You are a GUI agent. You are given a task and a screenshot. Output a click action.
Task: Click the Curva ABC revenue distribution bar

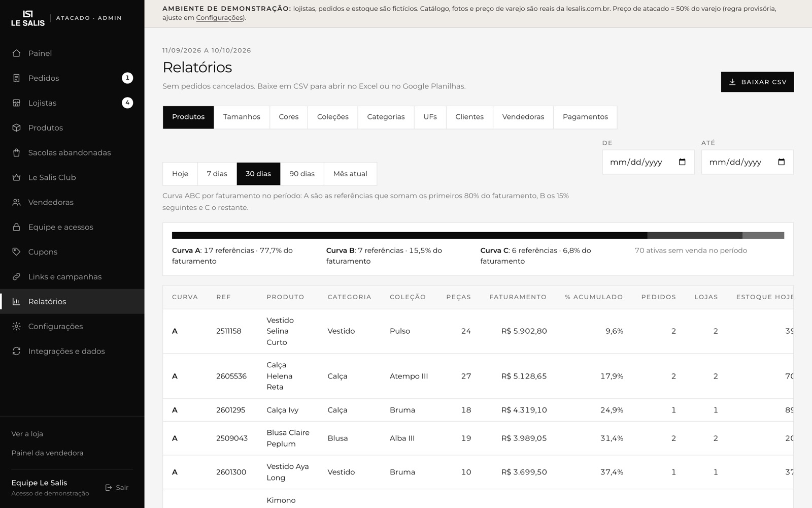[478, 235]
